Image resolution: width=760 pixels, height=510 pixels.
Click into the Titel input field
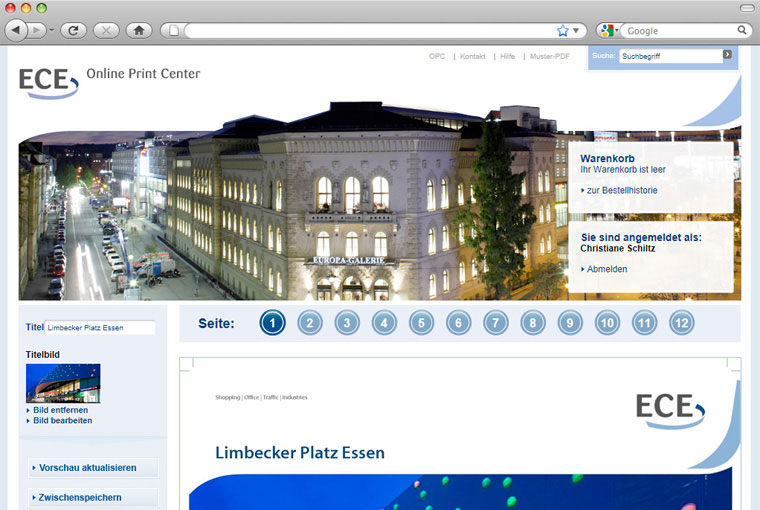pos(100,328)
